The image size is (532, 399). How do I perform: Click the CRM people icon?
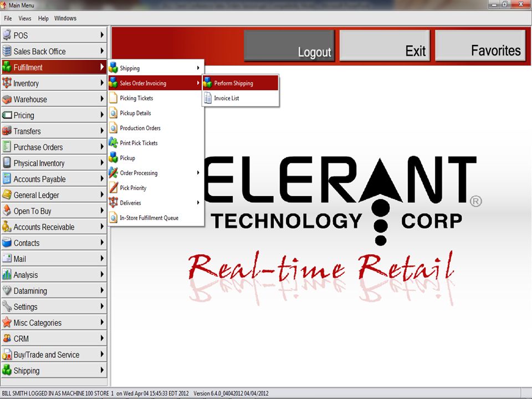click(x=7, y=338)
